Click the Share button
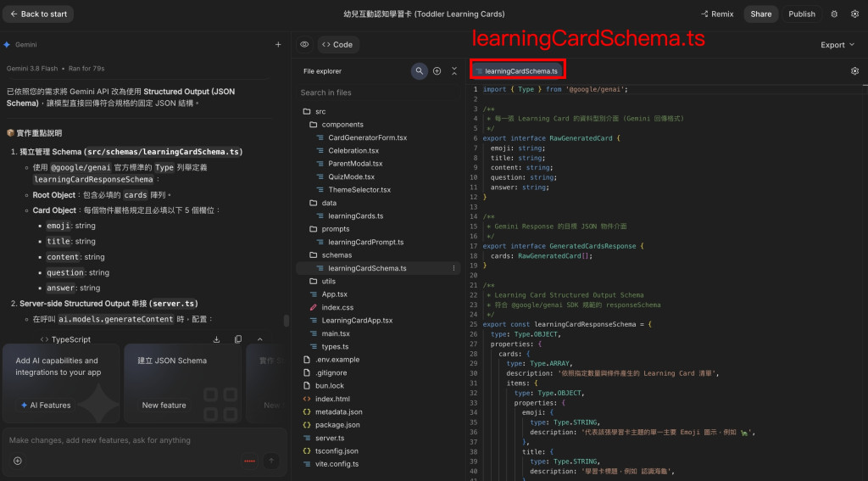Image resolution: width=868 pixels, height=481 pixels. 760,14
